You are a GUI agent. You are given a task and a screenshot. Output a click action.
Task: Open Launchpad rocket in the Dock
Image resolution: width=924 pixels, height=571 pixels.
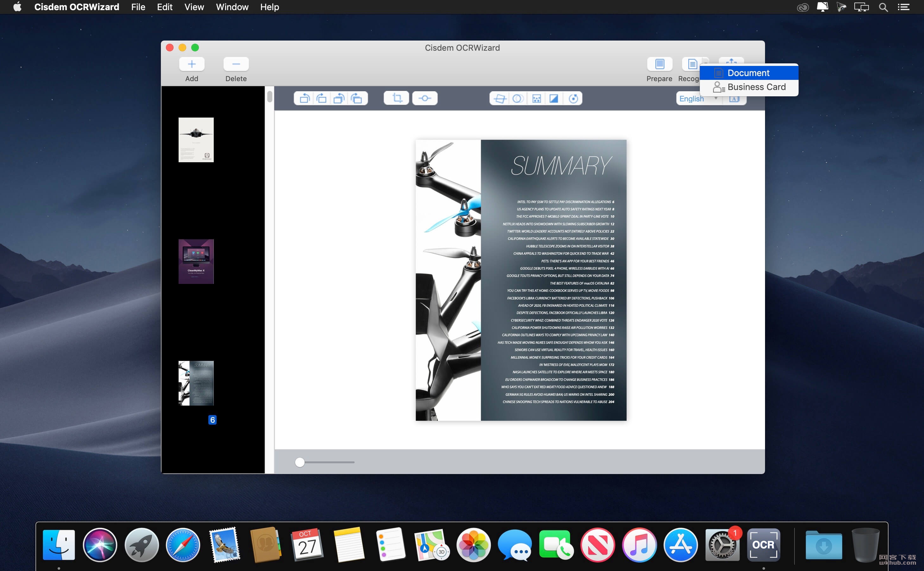tap(142, 545)
